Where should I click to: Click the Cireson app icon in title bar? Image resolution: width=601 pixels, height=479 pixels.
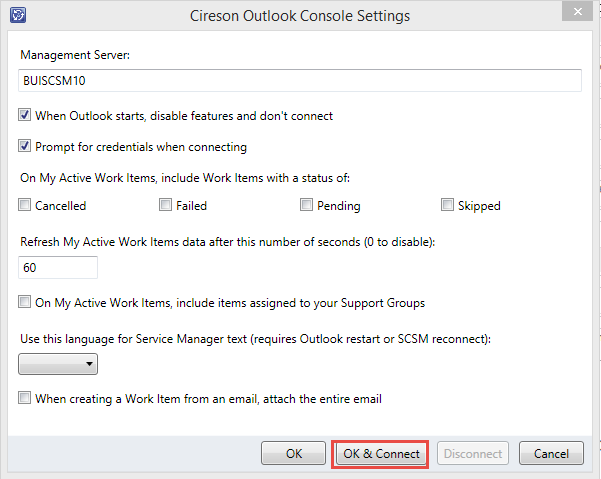click(16, 16)
